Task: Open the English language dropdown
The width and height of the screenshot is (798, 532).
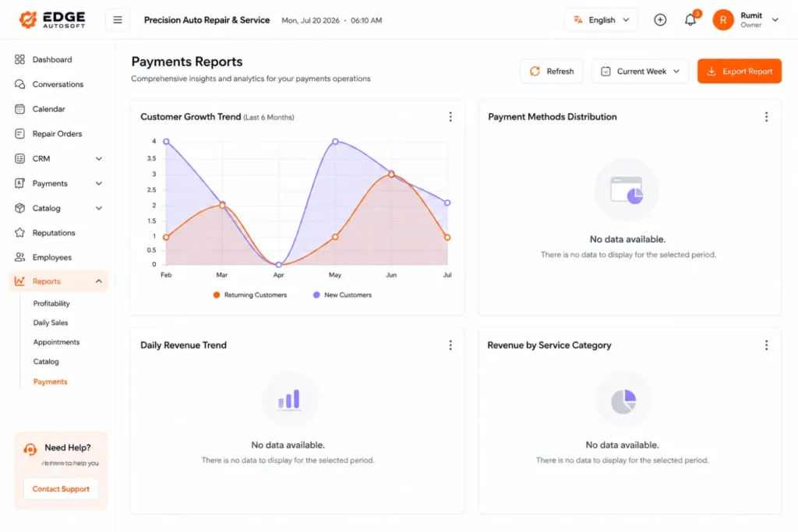Action: click(601, 19)
